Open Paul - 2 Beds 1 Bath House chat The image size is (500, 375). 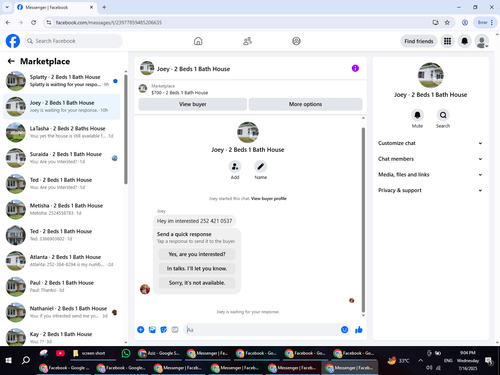(62, 286)
